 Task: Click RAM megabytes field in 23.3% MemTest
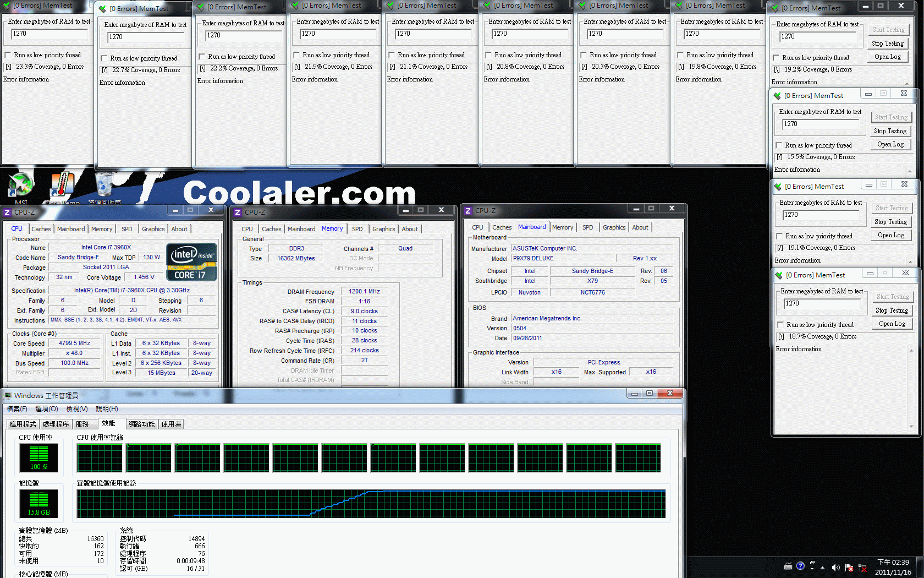(x=50, y=34)
